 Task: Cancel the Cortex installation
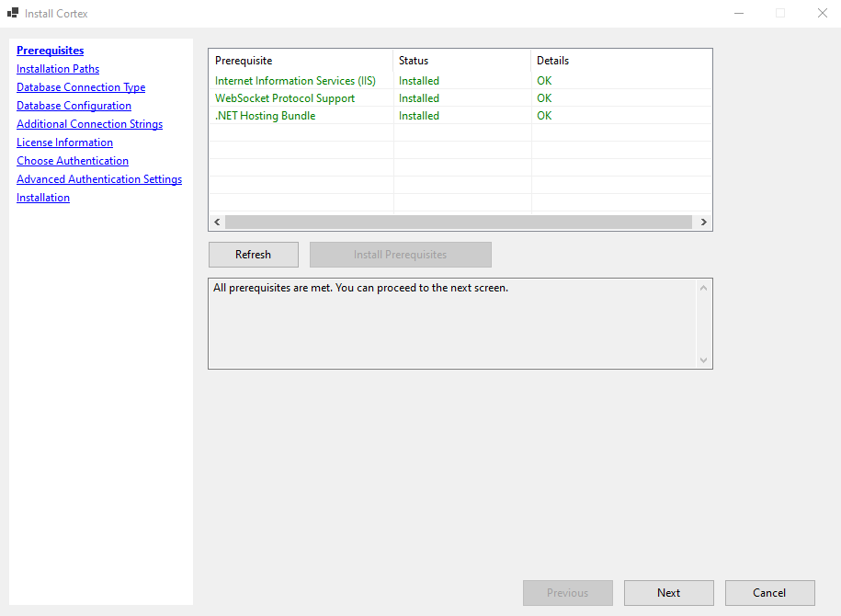tap(769, 592)
